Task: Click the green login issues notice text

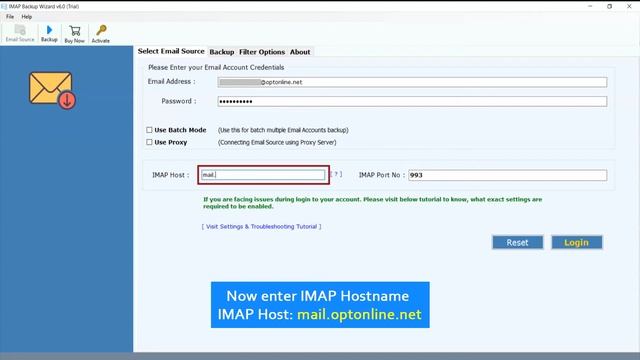Action: [373, 203]
